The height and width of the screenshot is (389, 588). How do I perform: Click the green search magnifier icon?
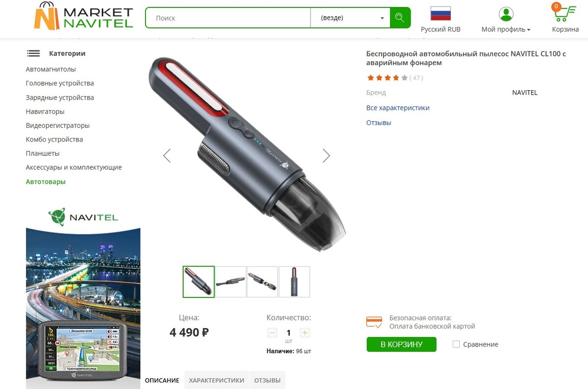tap(400, 18)
